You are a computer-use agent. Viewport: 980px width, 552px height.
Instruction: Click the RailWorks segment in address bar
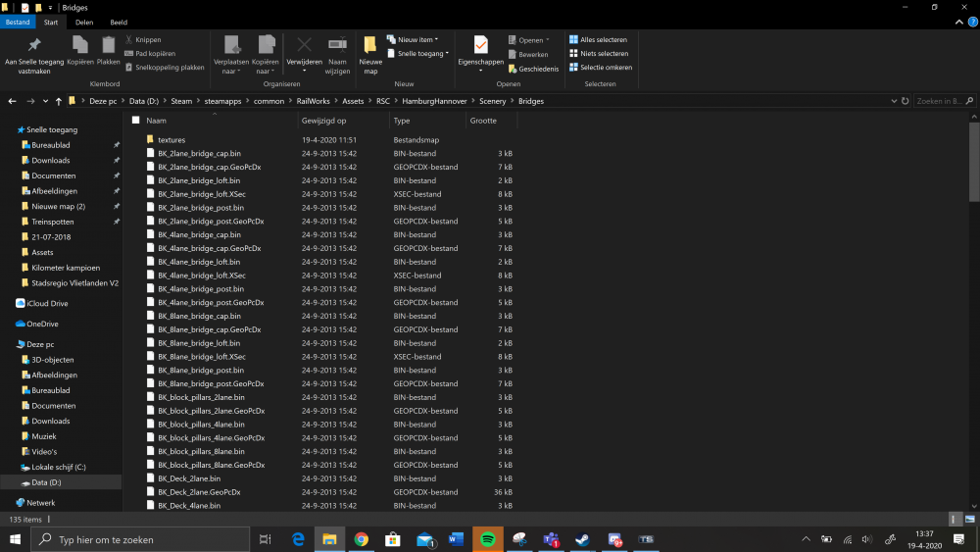tap(315, 101)
